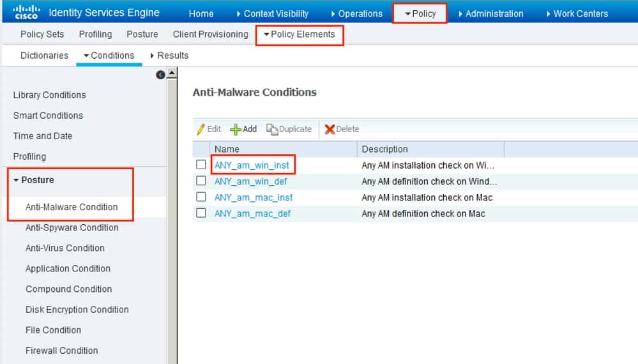Viewport: 638px width, 364px height.
Task: Select Anti-Spyware Condition in sidebar
Action: point(72,228)
